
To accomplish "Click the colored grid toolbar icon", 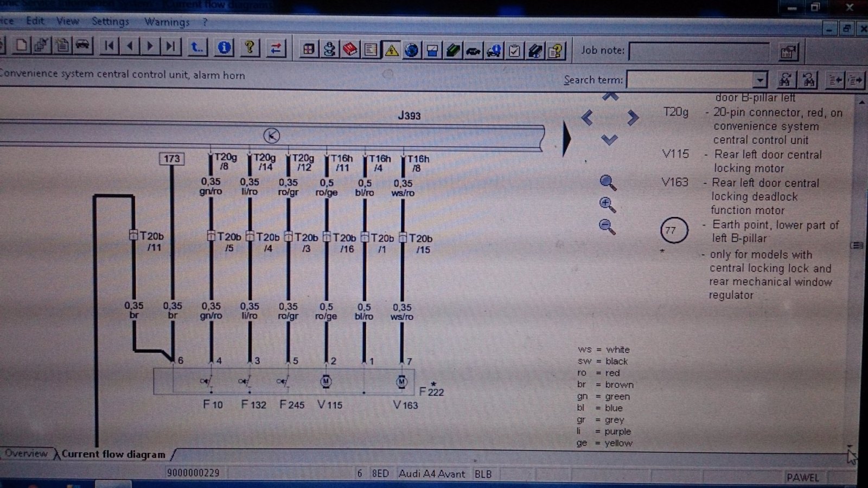I will tap(309, 50).
